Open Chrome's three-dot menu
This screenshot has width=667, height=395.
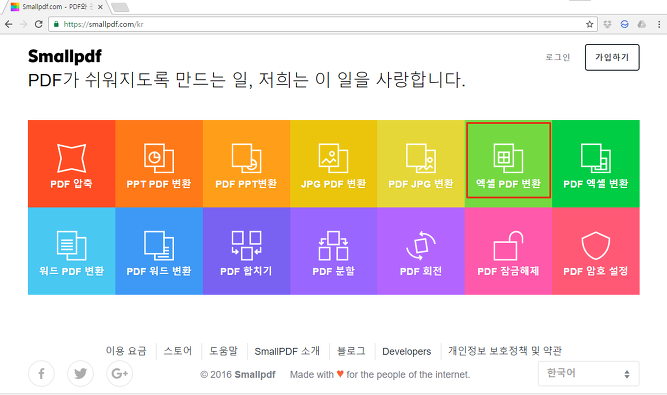[x=659, y=24]
